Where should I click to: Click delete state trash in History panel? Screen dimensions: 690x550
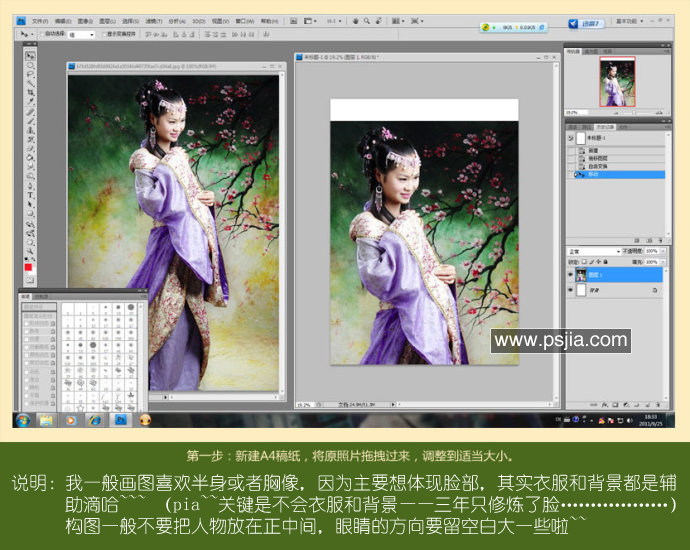tap(660, 240)
